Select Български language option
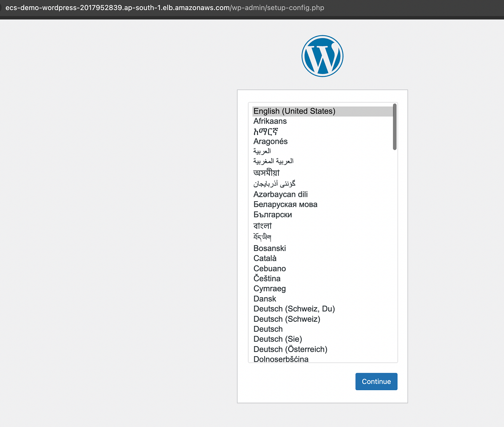 point(323,214)
